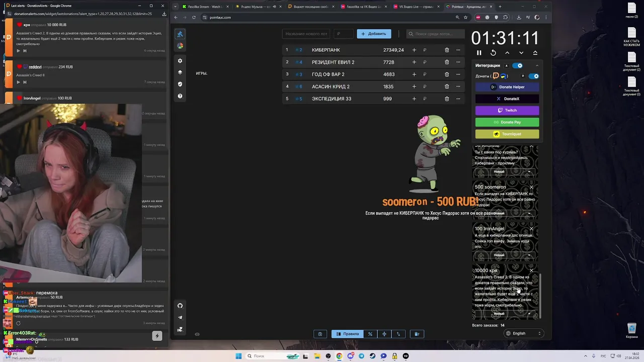Focus the Название нового лота field
The width and height of the screenshot is (644, 362).
pos(306,34)
